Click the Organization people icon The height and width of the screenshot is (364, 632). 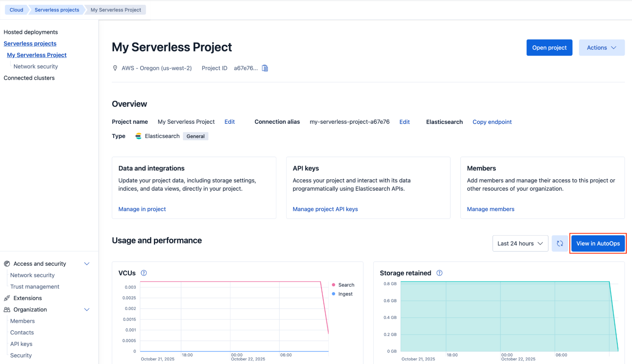(7, 309)
